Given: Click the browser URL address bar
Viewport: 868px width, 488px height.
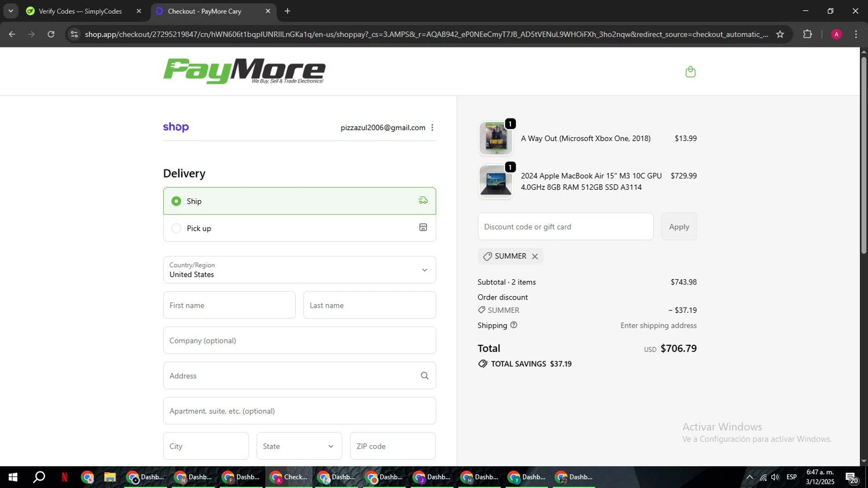Looking at the screenshot, I should [x=426, y=34].
